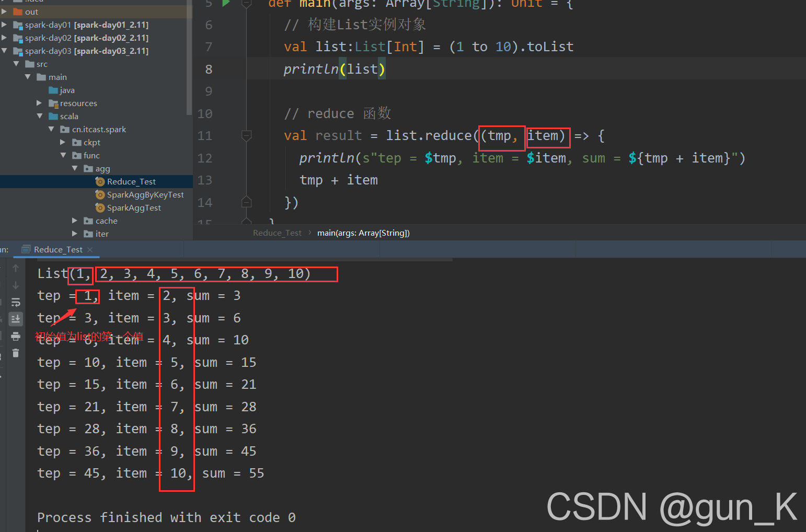Select SparkAggByKeyTest in the project tree
The image size is (806, 532).
145,194
